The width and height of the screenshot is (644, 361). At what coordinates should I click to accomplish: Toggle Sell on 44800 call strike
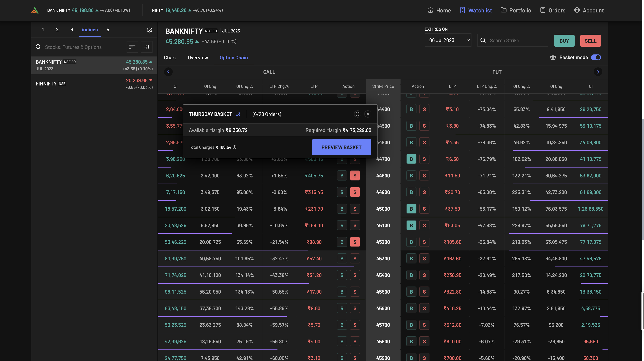click(355, 176)
